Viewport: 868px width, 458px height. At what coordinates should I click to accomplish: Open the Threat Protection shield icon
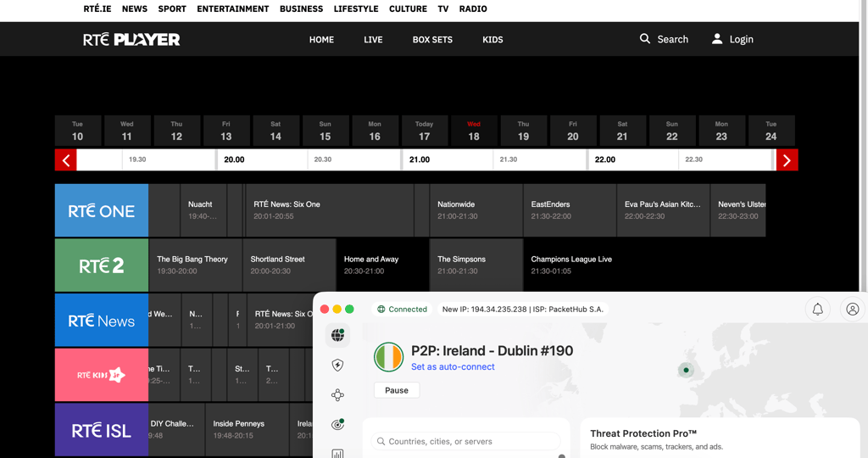coord(337,365)
